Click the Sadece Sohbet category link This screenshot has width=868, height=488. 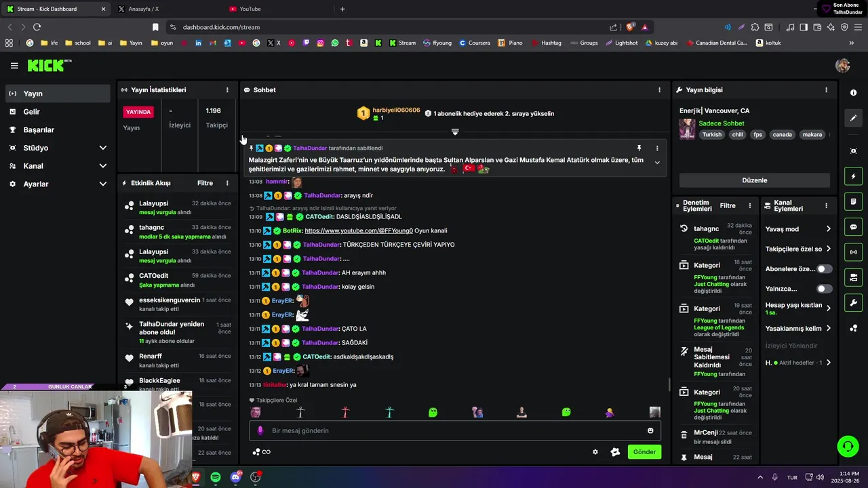(722, 123)
